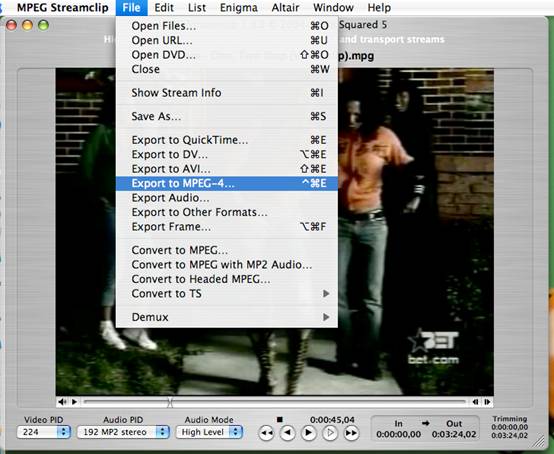Open the Window menu
554x454 pixels.
point(333,7)
